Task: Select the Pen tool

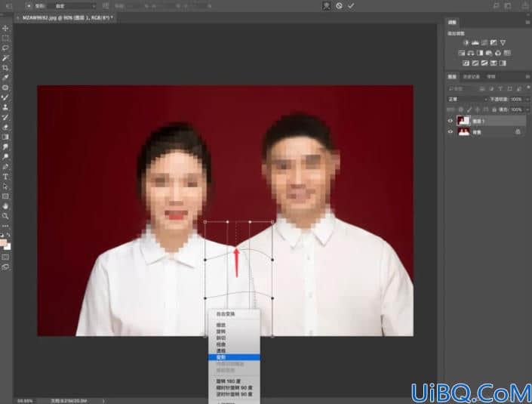Action: click(x=5, y=166)
